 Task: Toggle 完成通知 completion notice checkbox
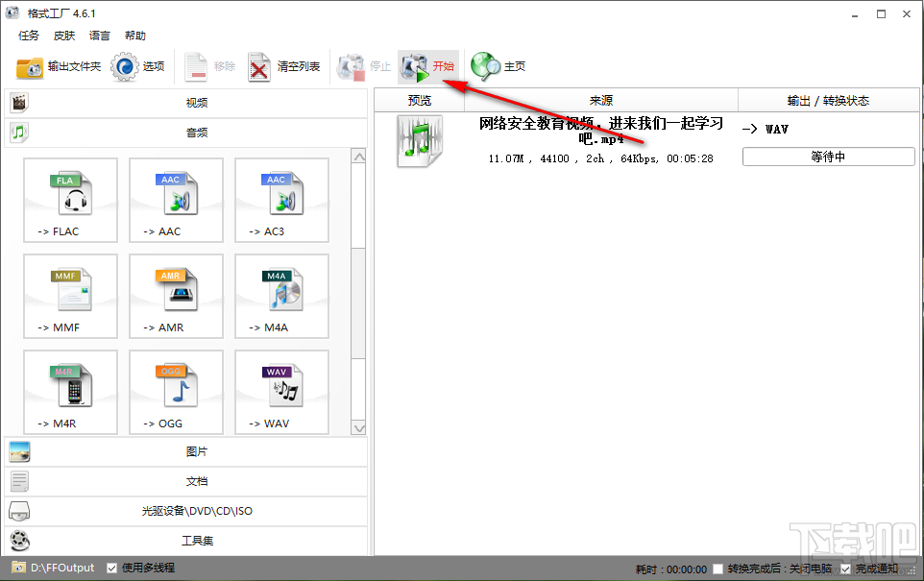click(845, 569)
